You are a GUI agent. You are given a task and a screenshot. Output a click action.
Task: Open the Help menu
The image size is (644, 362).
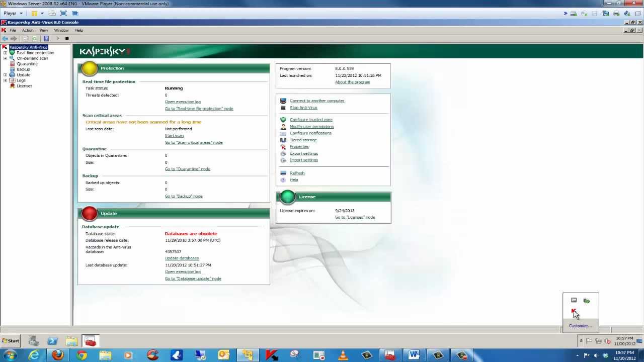pos(78,30)
